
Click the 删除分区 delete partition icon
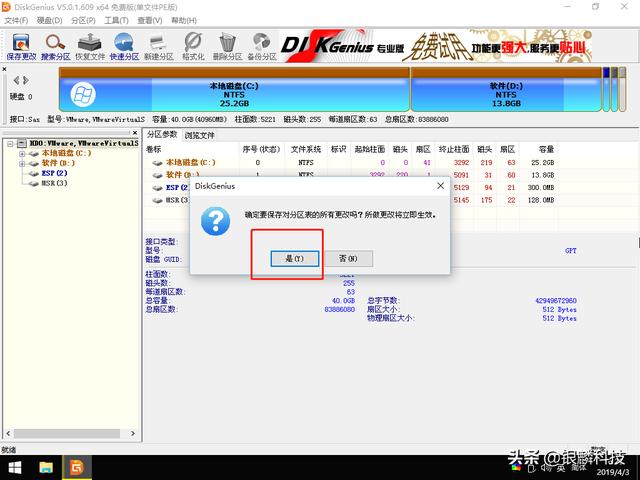coord(227,47)
